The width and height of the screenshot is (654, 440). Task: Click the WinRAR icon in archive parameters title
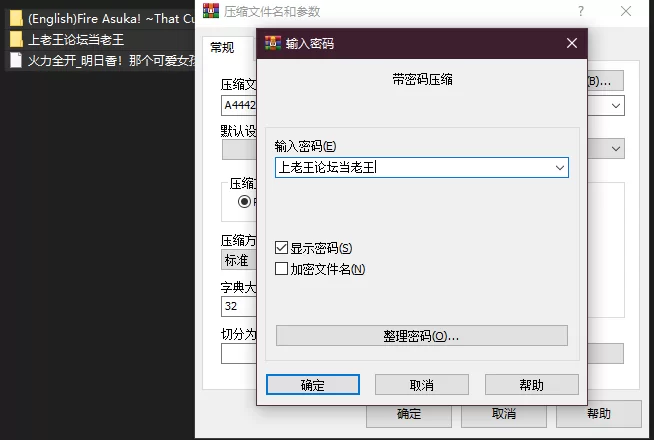pyautogui.click(x=211, y=11)
